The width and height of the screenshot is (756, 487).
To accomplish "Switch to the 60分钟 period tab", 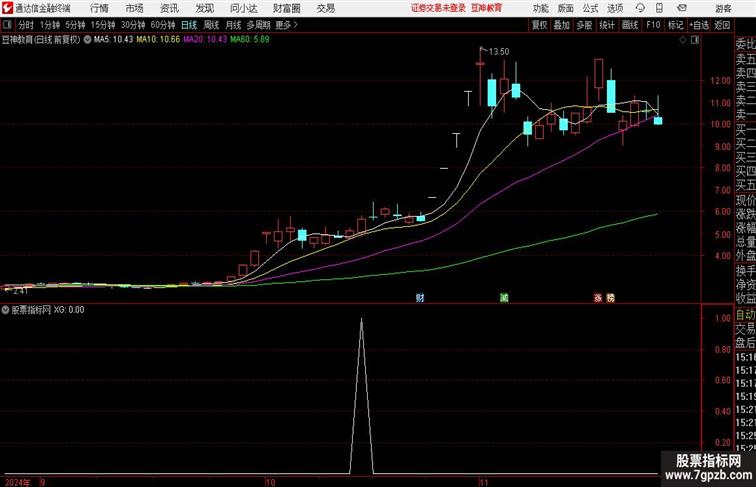I will click(163, 25).
